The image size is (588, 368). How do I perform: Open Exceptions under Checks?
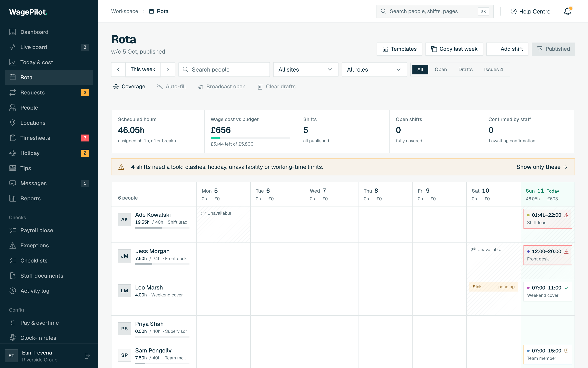(49, 245)
